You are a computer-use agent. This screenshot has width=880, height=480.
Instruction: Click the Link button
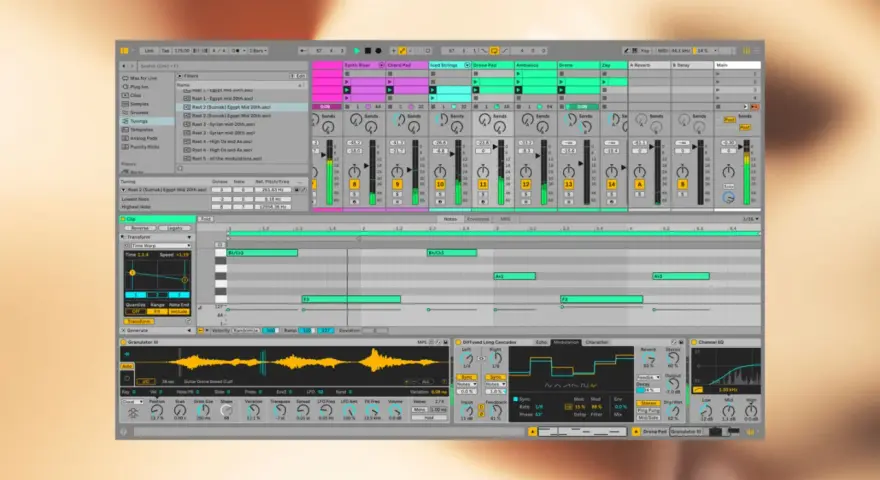[x=149, y=51]
